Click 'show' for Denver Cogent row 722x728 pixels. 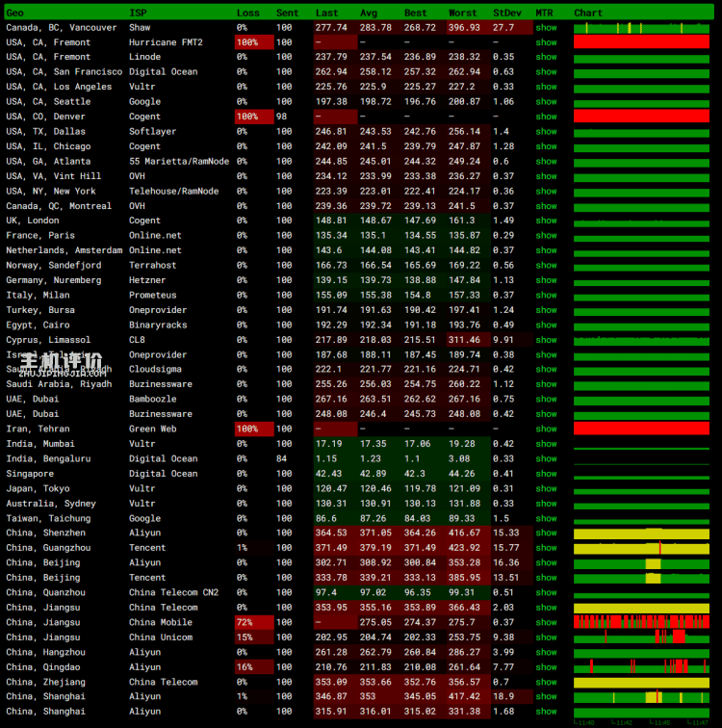click(546, 117)
